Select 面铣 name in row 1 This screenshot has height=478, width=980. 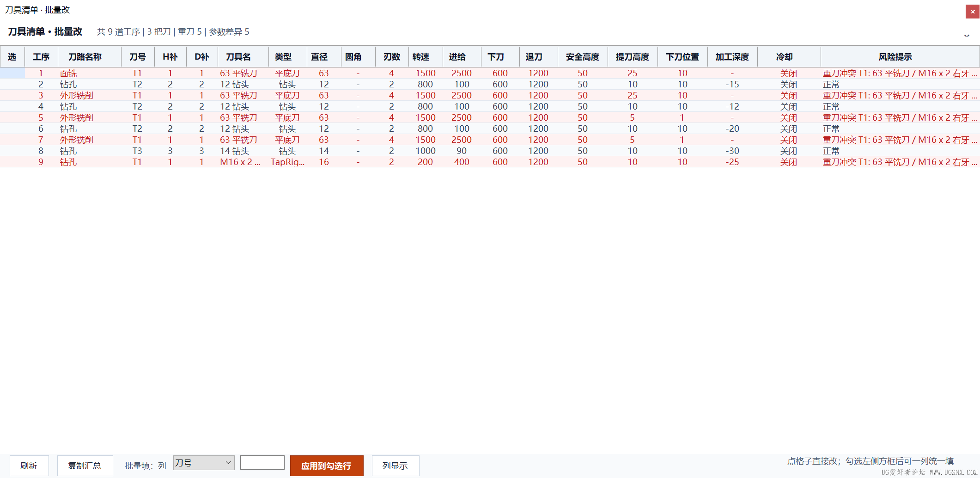click(68, 73)
